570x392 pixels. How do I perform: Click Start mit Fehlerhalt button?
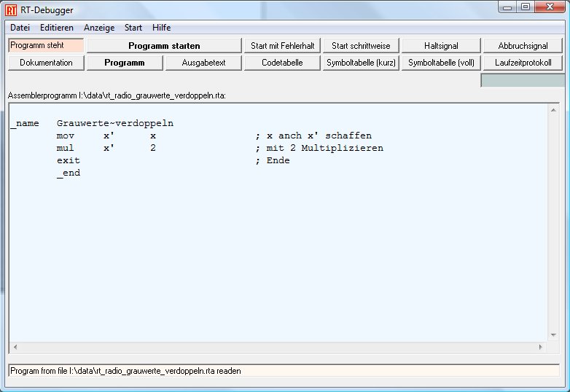pos(281,46)
